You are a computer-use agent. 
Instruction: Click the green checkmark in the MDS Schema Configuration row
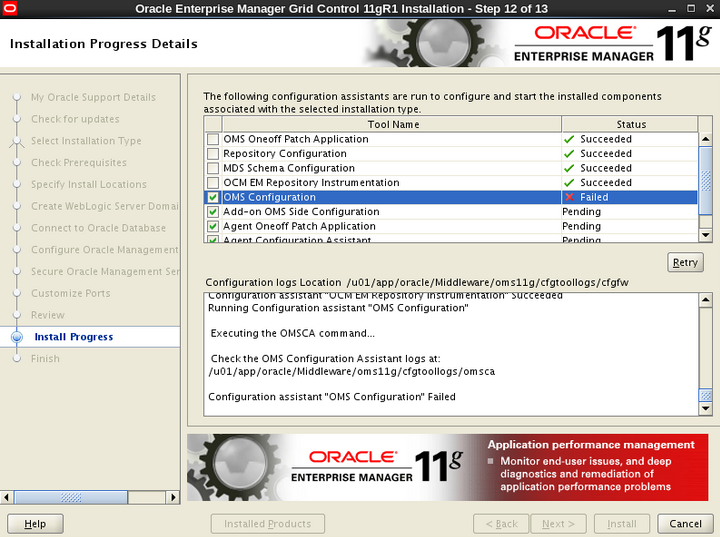[x=569, y=168]
